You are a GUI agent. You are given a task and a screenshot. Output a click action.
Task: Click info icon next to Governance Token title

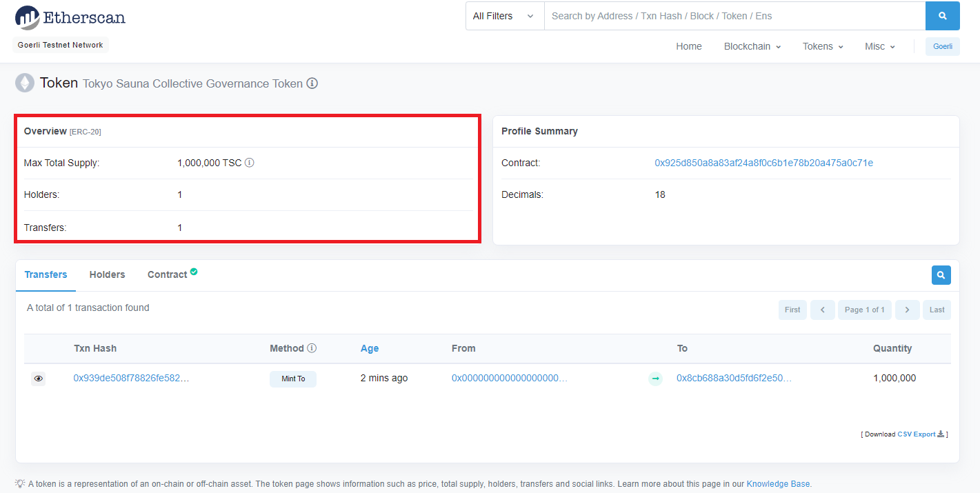point(312,83)
